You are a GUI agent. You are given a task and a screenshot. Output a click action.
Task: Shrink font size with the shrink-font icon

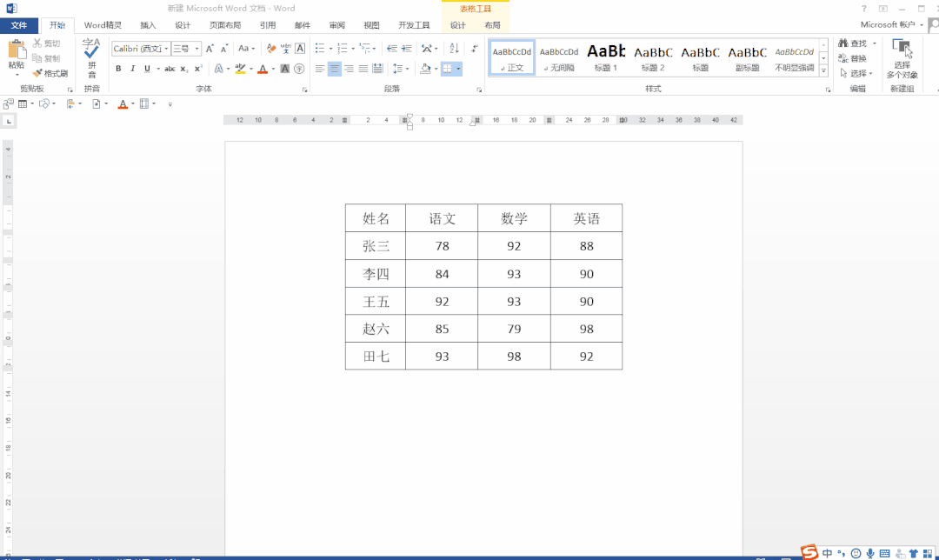[x=224, y=49]
